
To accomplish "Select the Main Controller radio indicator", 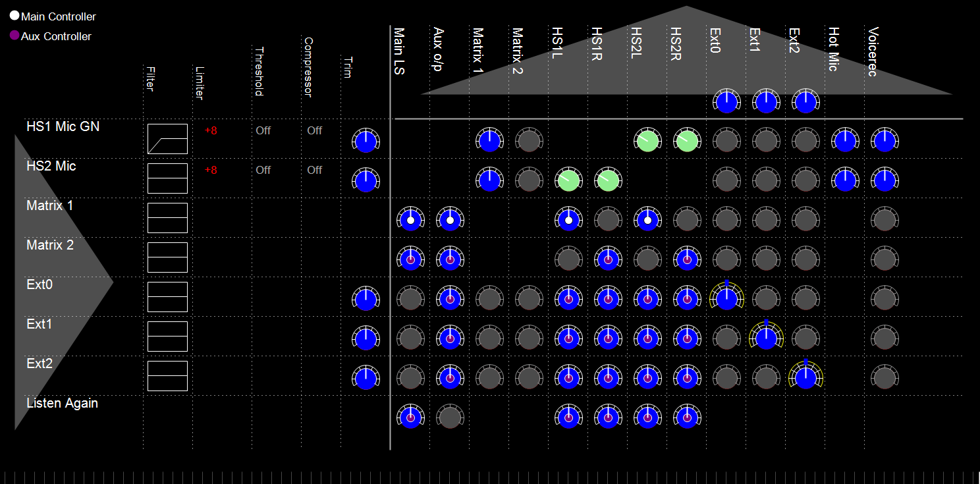I will tap(14, 16).
